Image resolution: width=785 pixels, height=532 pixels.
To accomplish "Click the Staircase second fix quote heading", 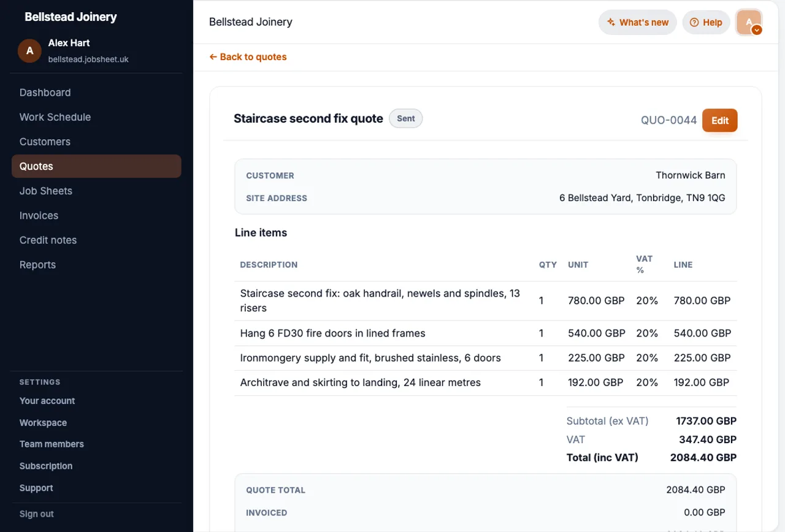I will point(308,119).
